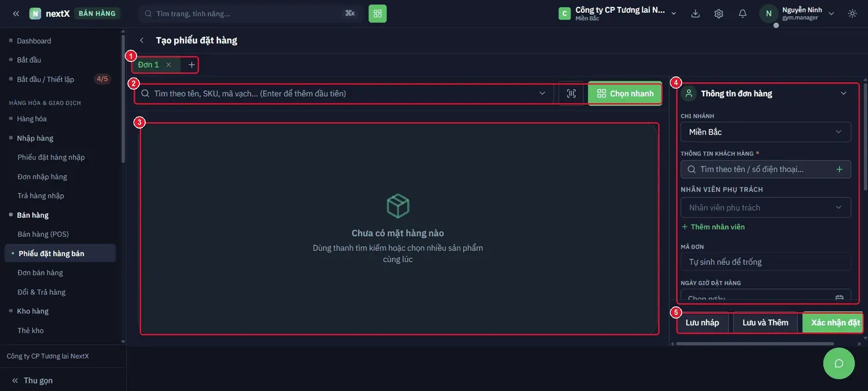Select the Đơn 1 tab
This screenshot has height=391, width=868.
pos(149,65)
